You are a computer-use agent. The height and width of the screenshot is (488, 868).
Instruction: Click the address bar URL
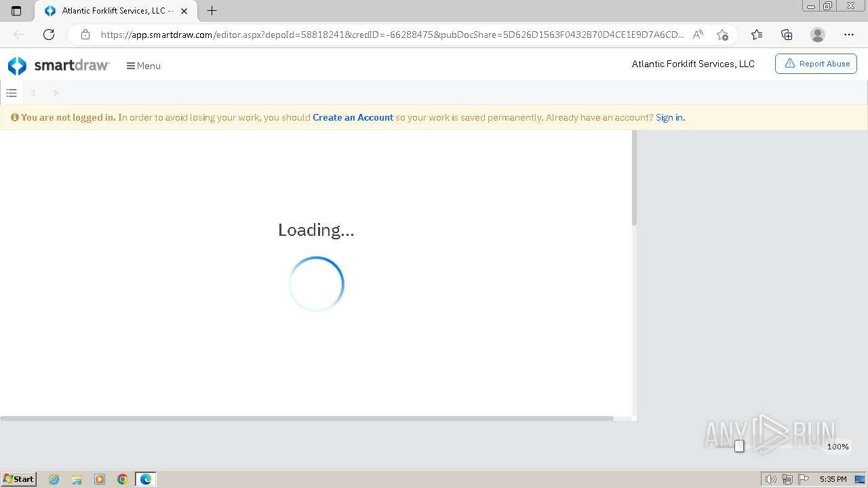(x=392, y=35)
